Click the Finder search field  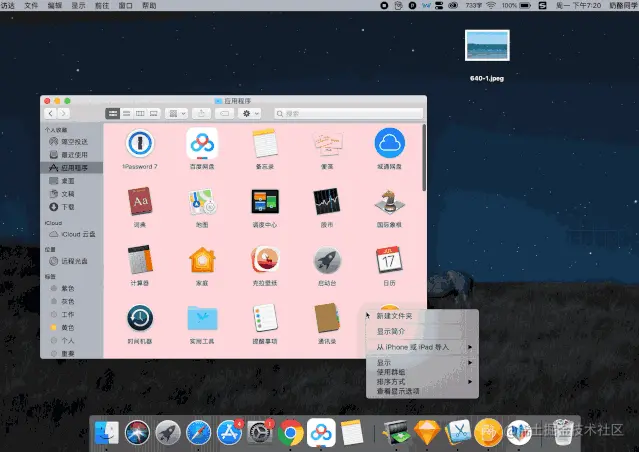(348, 113)
